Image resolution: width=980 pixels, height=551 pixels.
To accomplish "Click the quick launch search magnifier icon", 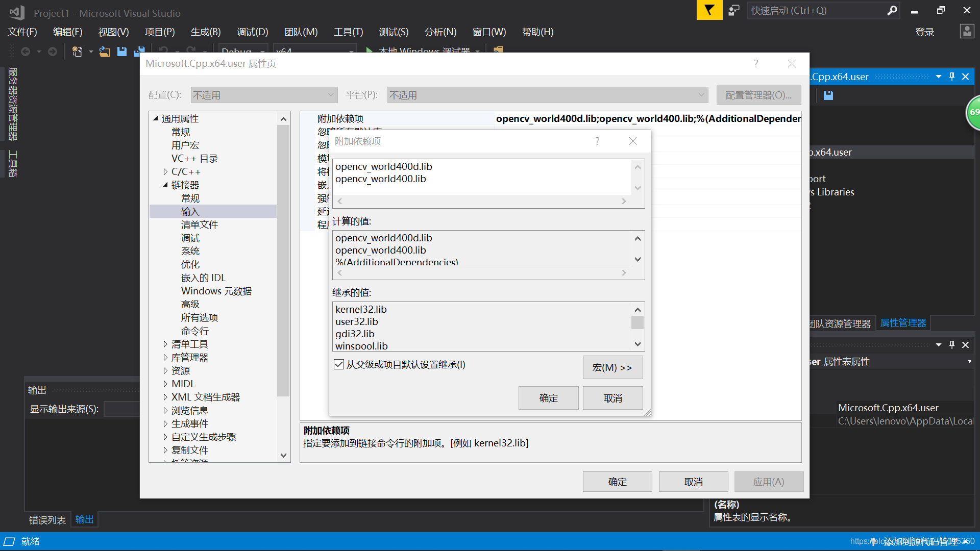I will tap(892, 10).
